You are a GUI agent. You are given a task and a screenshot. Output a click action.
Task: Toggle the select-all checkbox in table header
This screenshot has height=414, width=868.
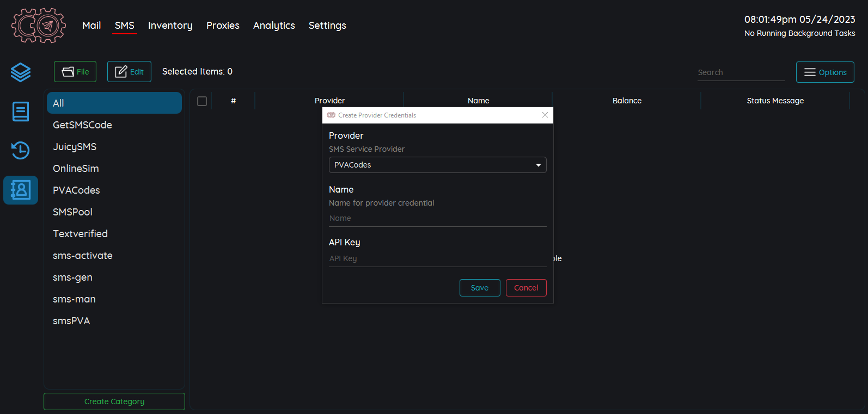click(202, 101)
